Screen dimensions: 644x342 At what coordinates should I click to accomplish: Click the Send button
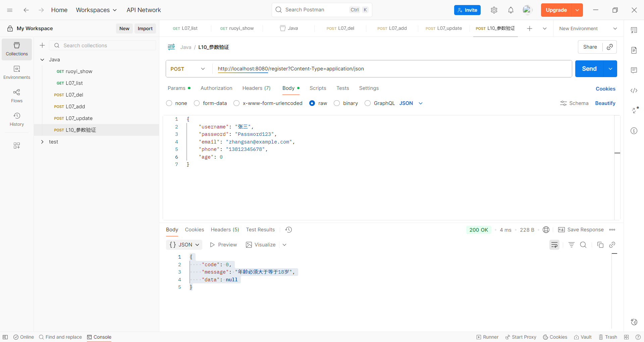pyautogui.click(x=589, y=69)
